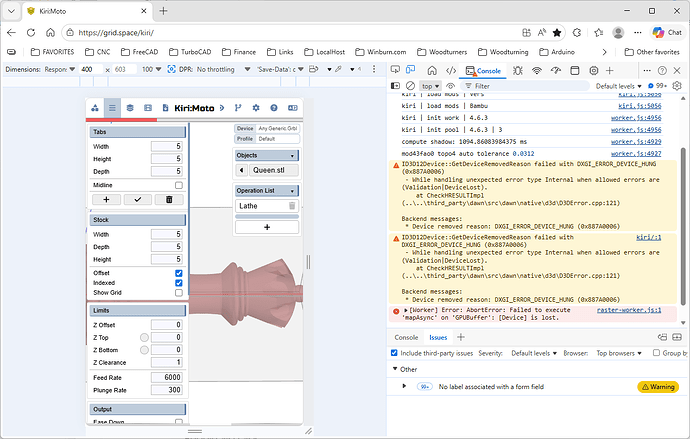Collapse the Objects panel dropdown

292,156
